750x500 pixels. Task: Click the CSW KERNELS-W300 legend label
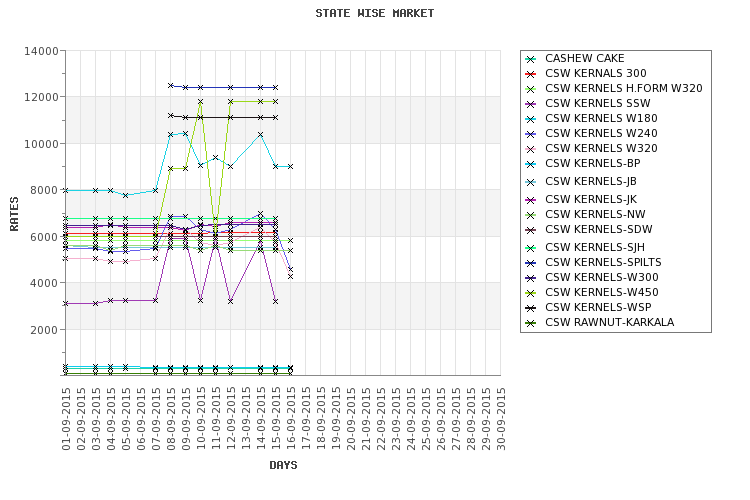(x=602, y=278)
